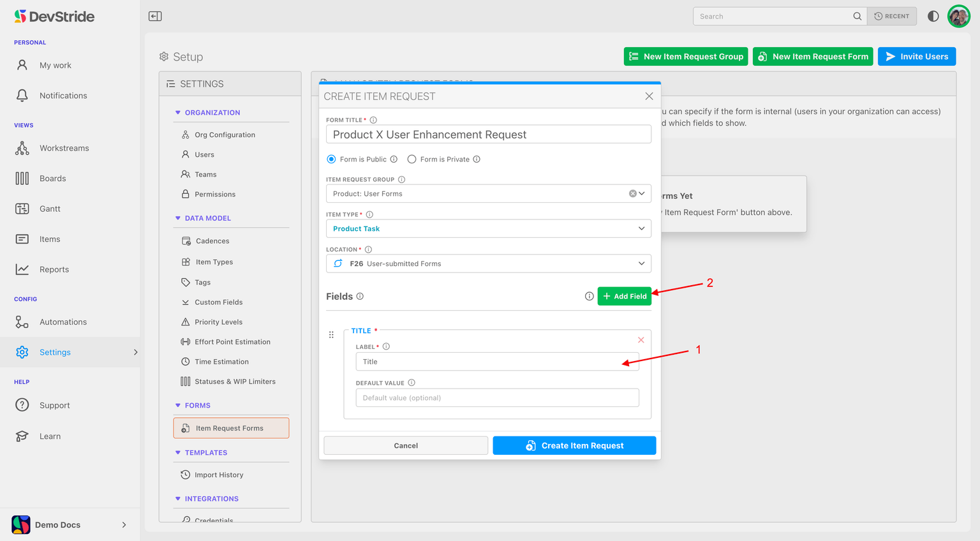Viewport: 980px width, 541px height.
Task: Select the Form is Public radio
Action: 331,159
